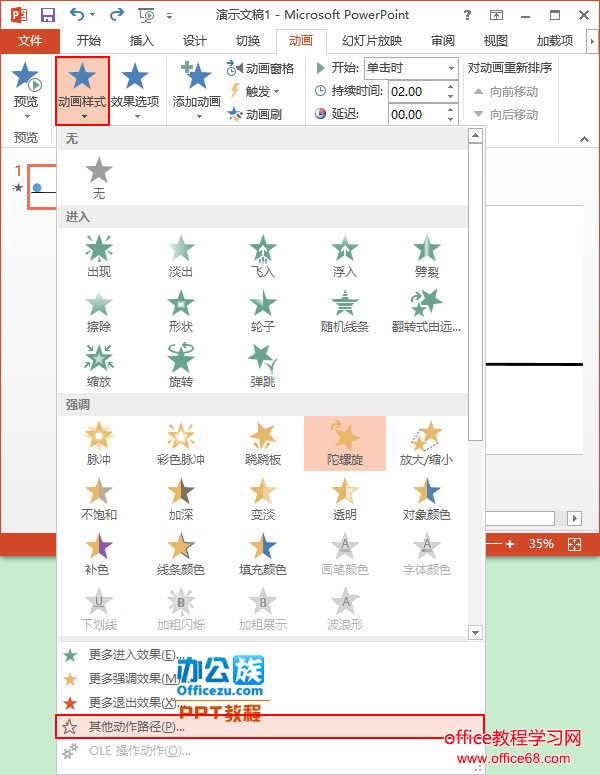
Task: Decrease delay with the down spinner
Action: pyautogui.click(x=450, y=120)
